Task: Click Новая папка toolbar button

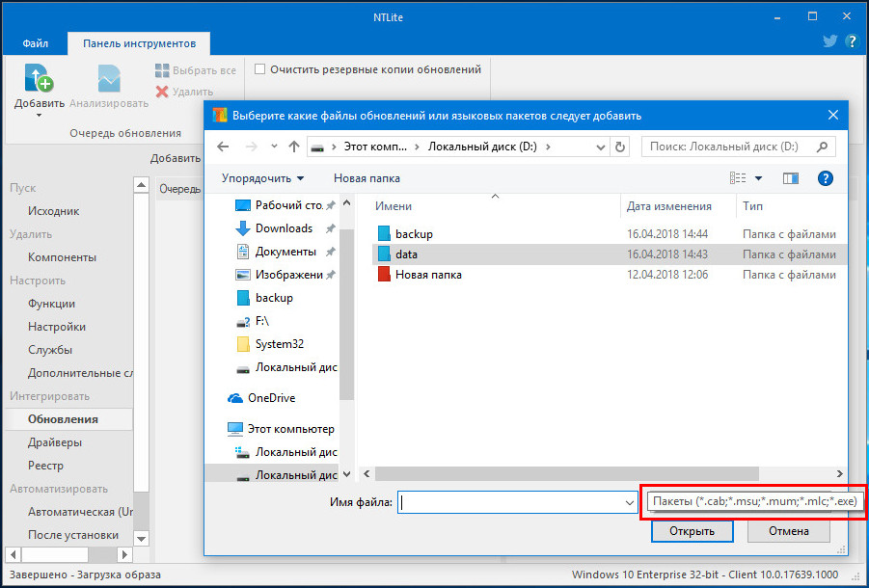Action: click(367, 178)
